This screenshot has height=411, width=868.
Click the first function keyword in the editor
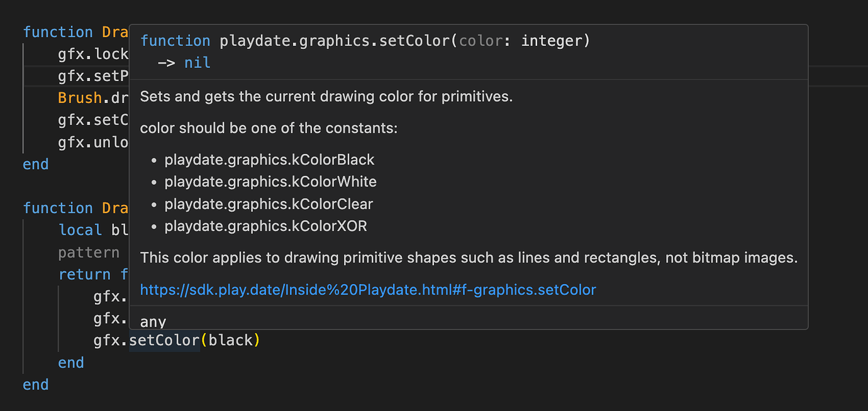(x=58, y=31)
